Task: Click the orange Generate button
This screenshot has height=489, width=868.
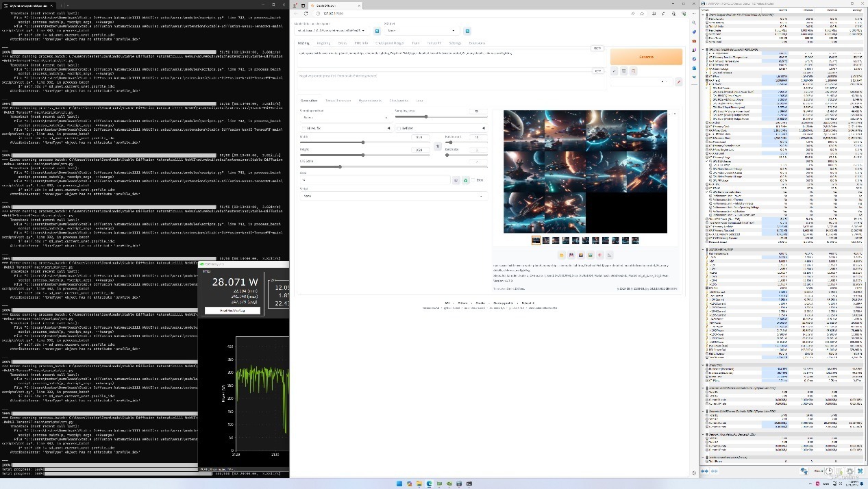Action: tap(645, 57)
